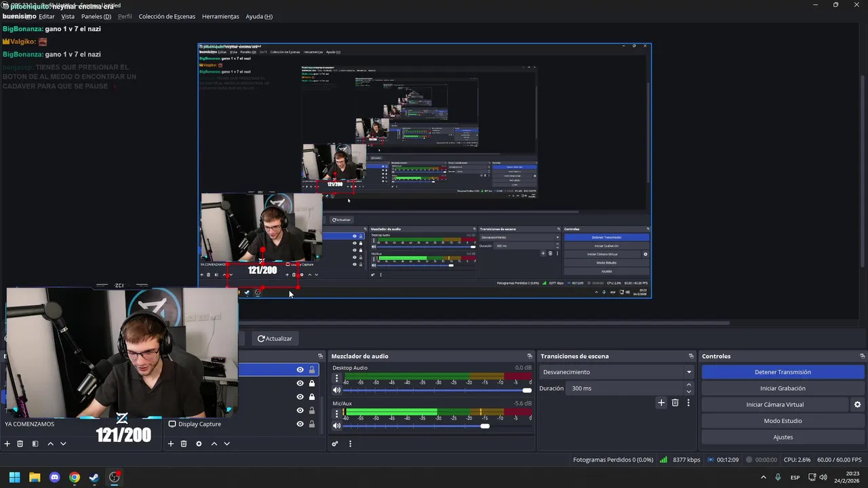Delete the selected scene with trash icon
The image size is (868, 488).
tap(20, 444)
